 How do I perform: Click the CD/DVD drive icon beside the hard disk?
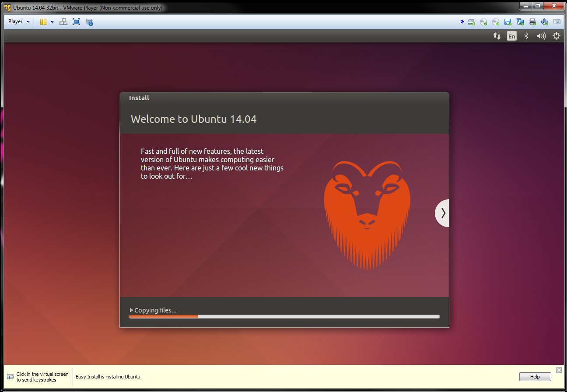click(x=483, y=22)
